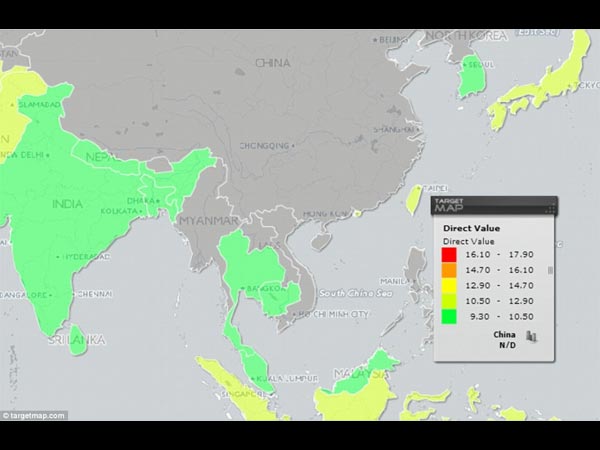Pick the yellow 12.90 - 14.70 swatch

449,285
